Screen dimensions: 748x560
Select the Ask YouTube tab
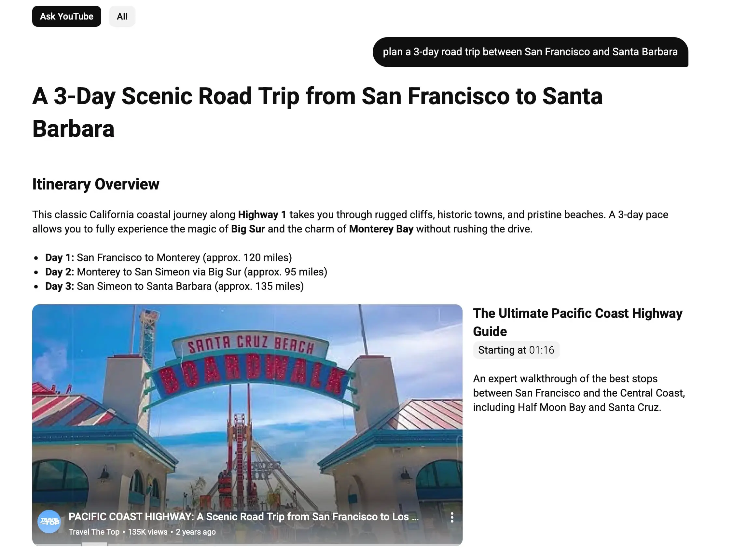(67, 16)
